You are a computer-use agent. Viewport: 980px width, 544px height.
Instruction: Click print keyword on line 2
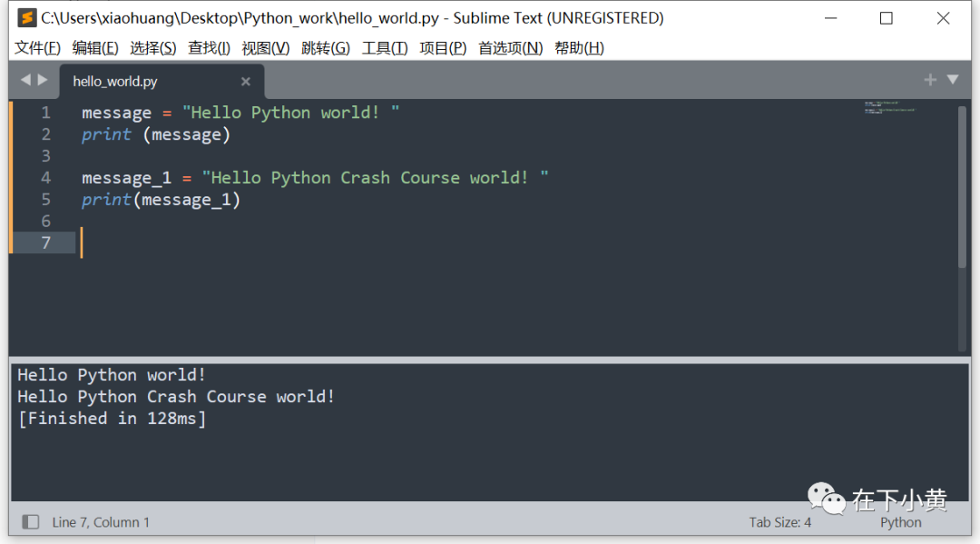106,135
